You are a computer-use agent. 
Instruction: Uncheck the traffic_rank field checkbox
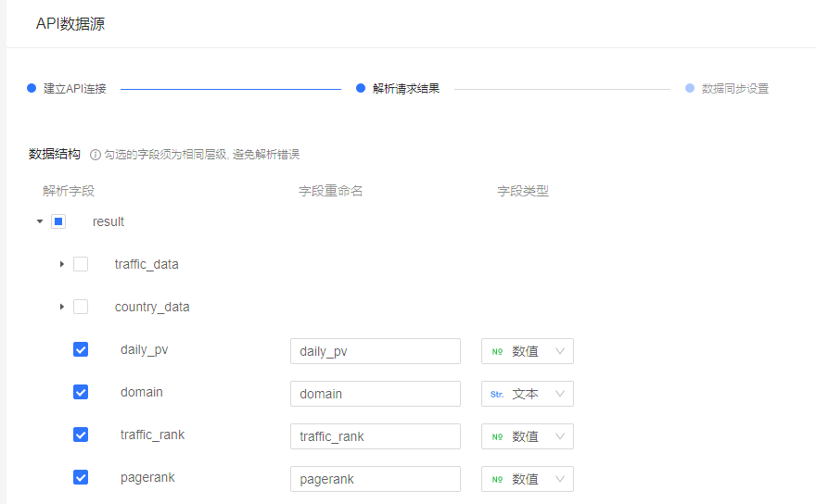coord(81,435)
